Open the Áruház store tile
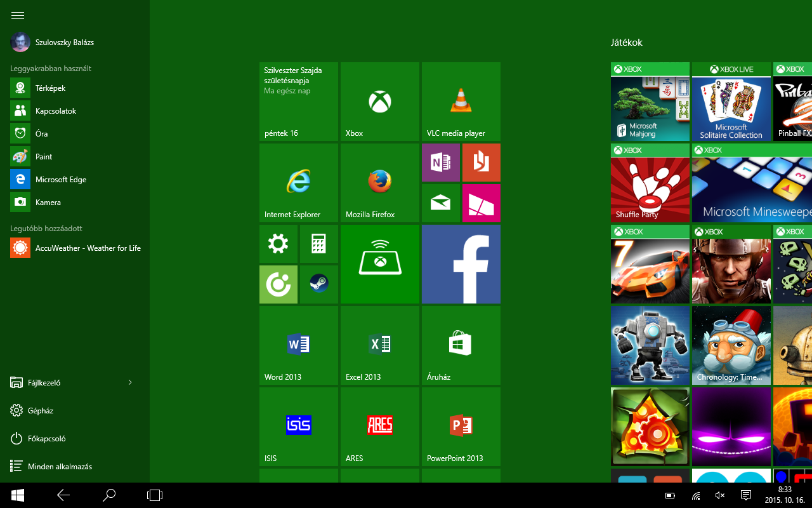The height and width of the screenshot is (508, 812). (461, 345)
